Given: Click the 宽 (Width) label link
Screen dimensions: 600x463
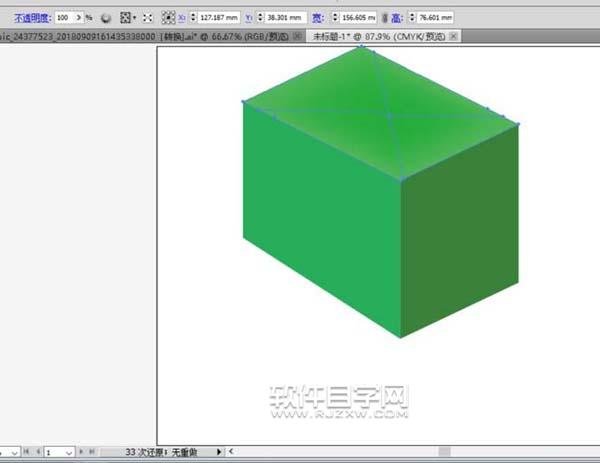Looking at the screenshot, I should [318, 18].
